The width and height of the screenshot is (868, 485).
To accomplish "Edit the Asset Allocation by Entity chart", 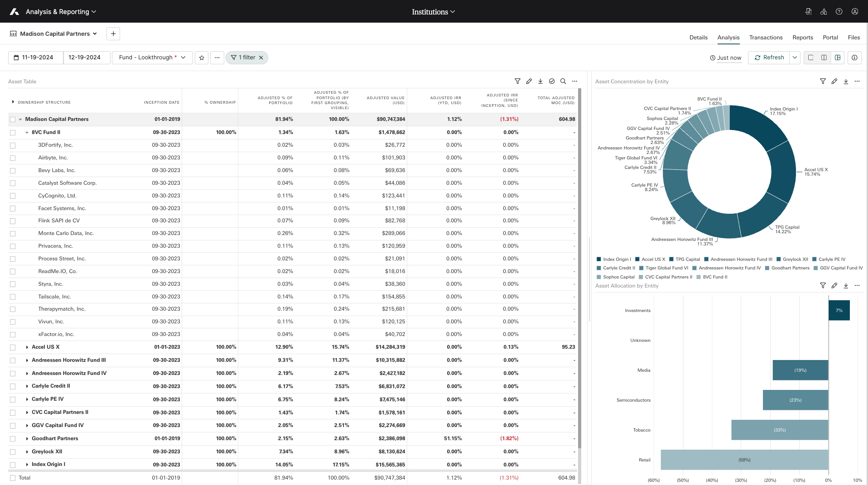I will (834, 286).
